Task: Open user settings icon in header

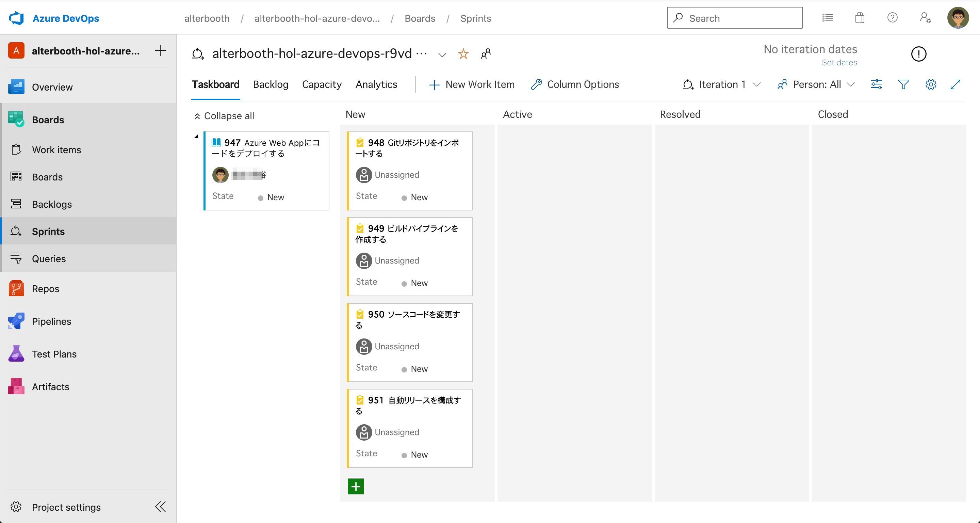Action: coord(925,18)
